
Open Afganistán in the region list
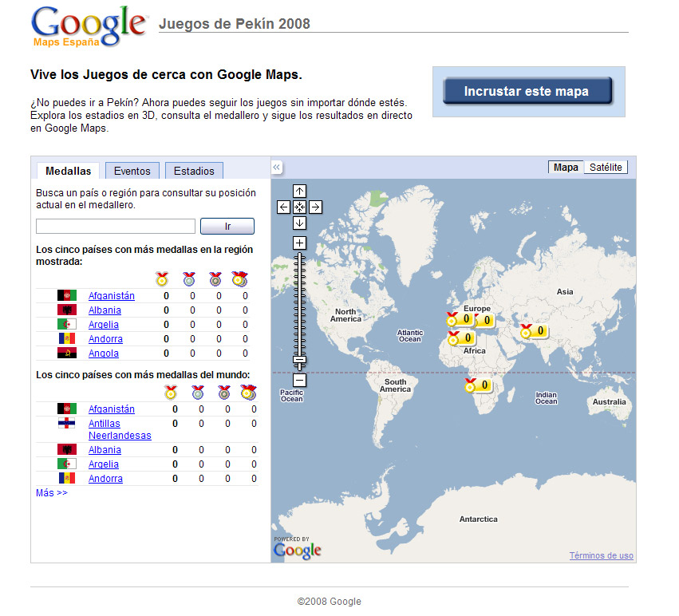(111, 296)
